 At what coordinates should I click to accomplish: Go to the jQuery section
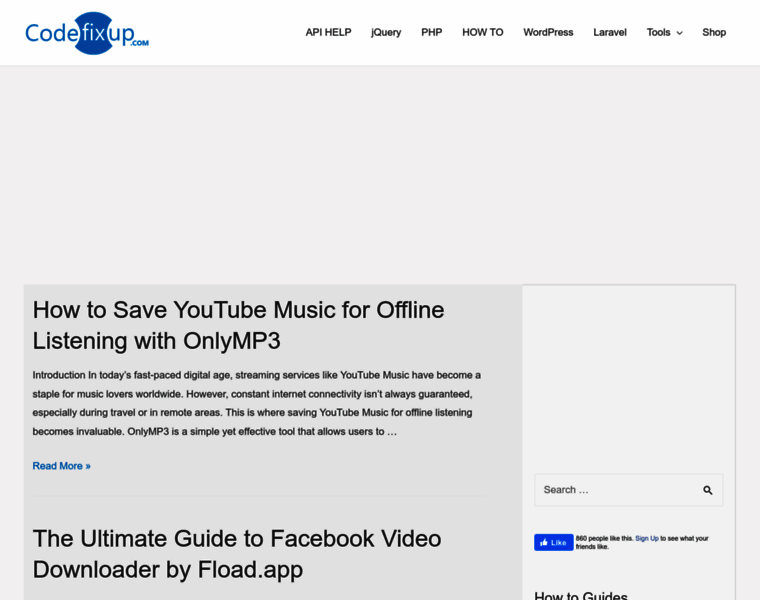pyautogui.click(x=386, y=32)
